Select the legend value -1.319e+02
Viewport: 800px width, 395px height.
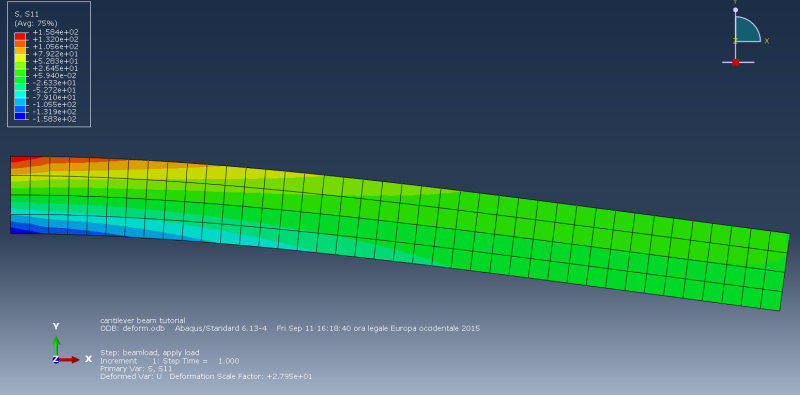tap(55, 111)
